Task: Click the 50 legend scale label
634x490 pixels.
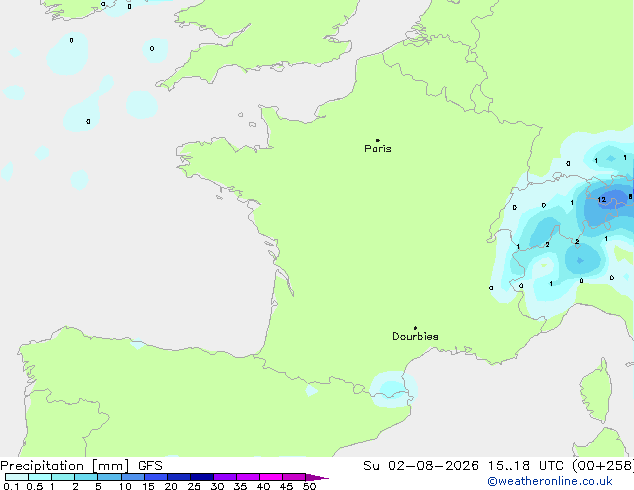Action: (309, 486)
